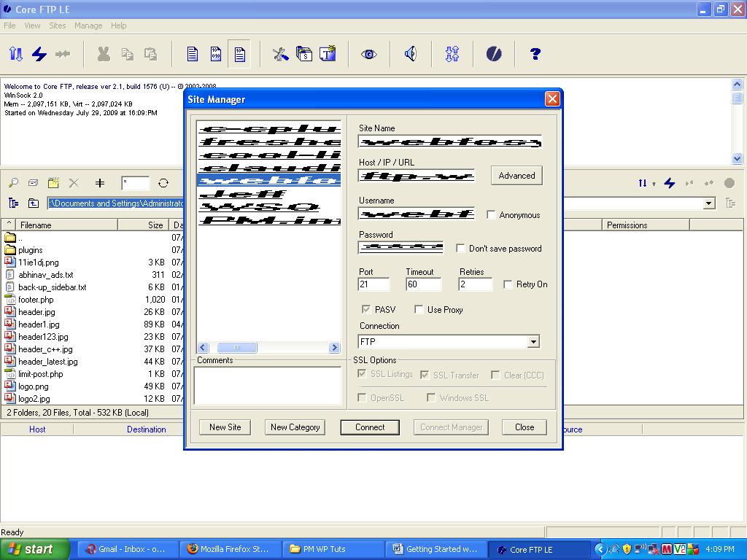Open the Manage menu
747x560 pixels.
click(x=88, y=26)
